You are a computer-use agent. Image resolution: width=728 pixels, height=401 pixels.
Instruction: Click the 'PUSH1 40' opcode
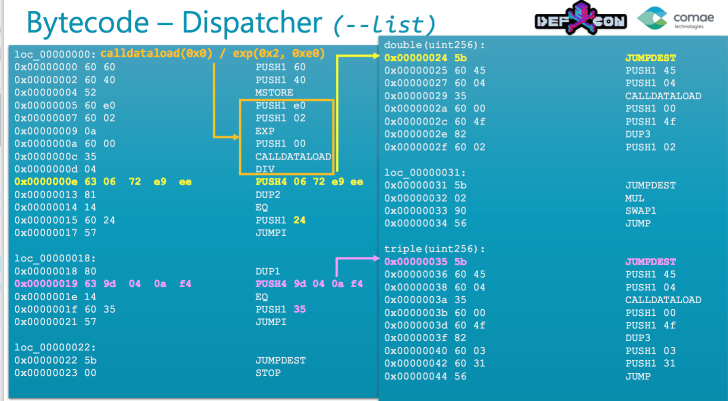[x=280, y=80]
